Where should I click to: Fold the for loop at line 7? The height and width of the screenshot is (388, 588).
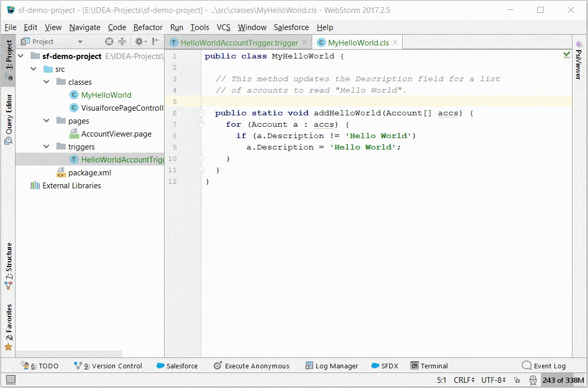point(201,124)
